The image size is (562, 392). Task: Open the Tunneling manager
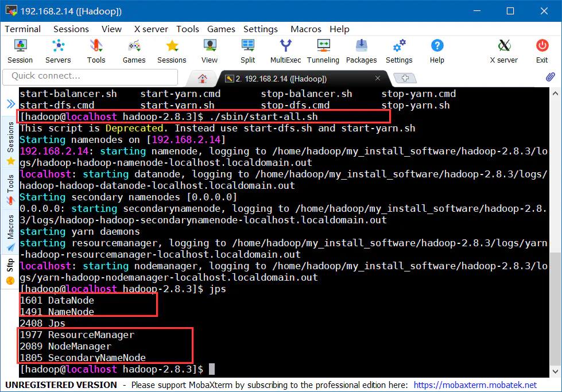click(x=323, y=51)
